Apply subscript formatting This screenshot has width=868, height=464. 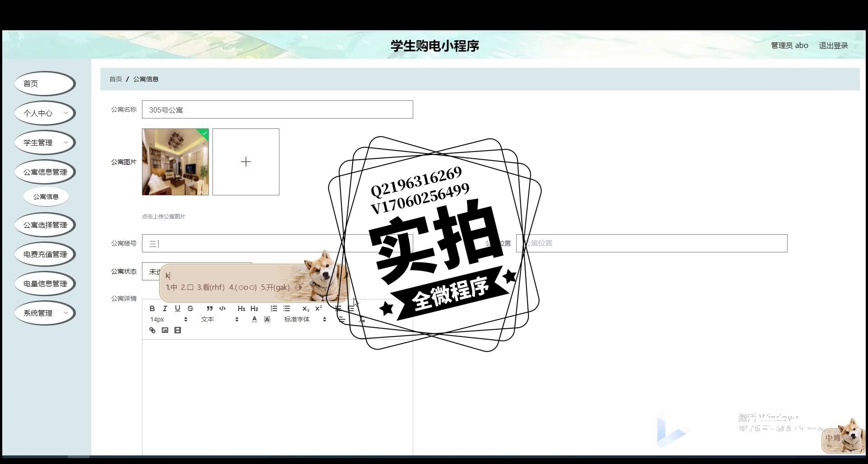tap(306, 308)
